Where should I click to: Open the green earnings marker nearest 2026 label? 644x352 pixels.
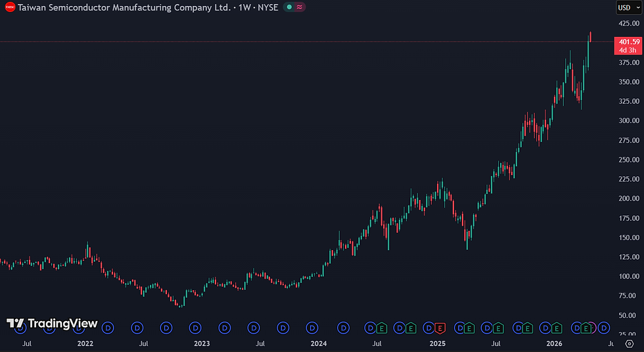click(x=557, y=328)
